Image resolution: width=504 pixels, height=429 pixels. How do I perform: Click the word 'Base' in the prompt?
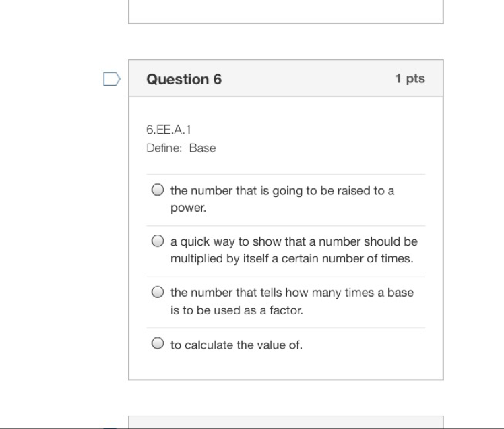point(203,148)
